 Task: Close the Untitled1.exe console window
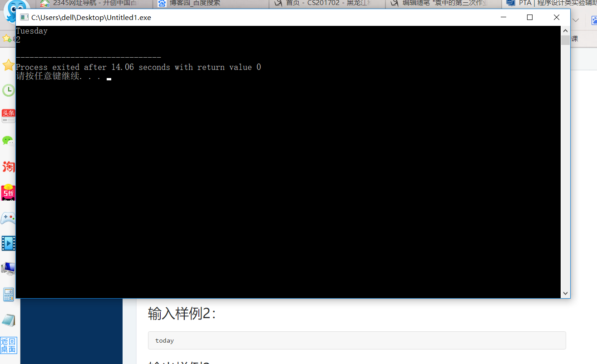point(556,17)
